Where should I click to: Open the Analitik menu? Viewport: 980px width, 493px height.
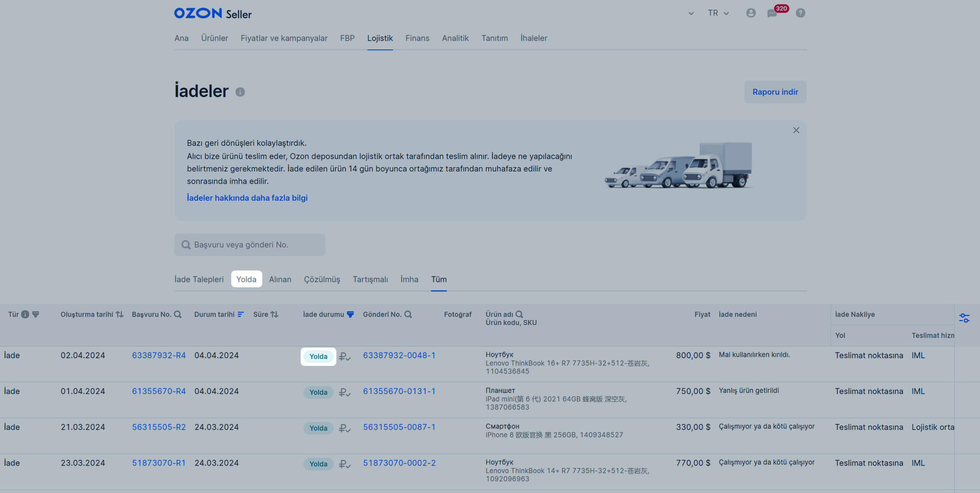point(455,38)
